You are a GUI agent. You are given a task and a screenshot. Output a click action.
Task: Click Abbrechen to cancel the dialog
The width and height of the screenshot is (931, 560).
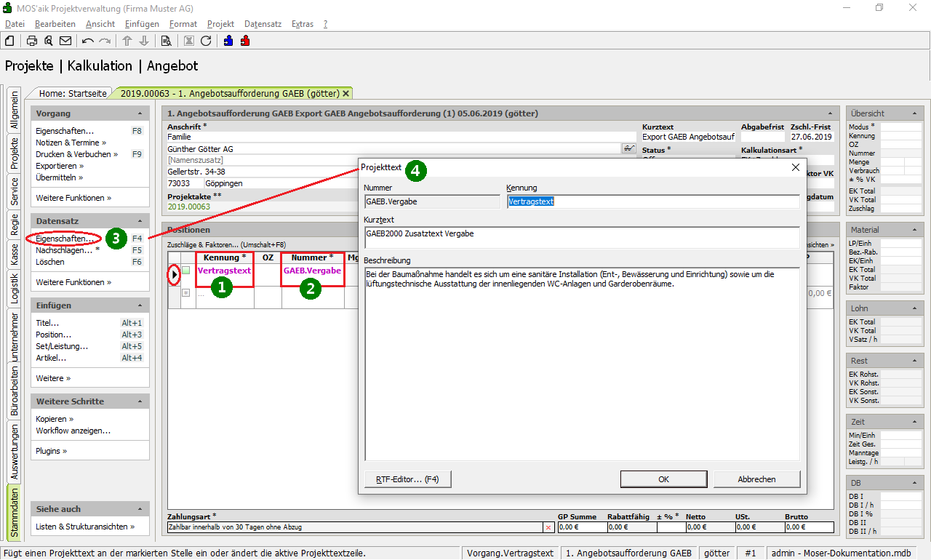click(x=756, y=479)
